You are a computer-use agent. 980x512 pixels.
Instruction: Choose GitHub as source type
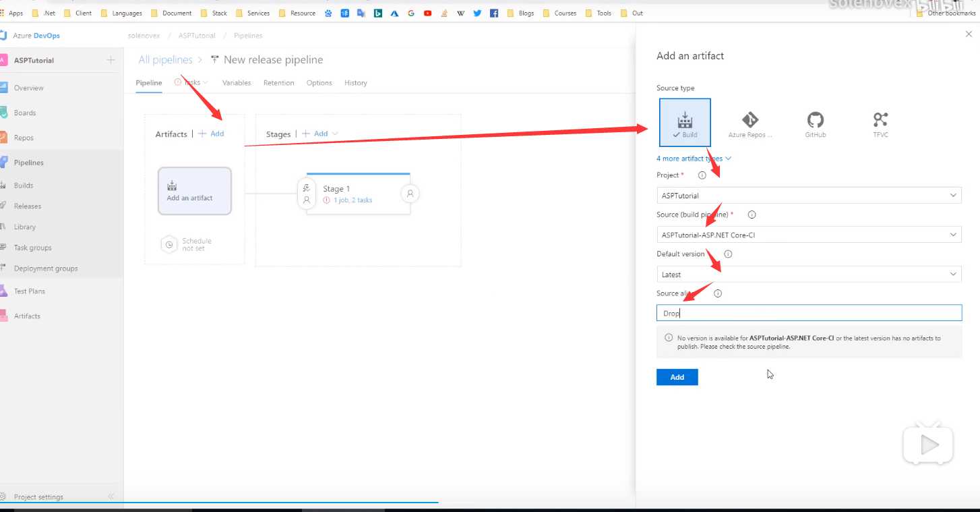815,123
